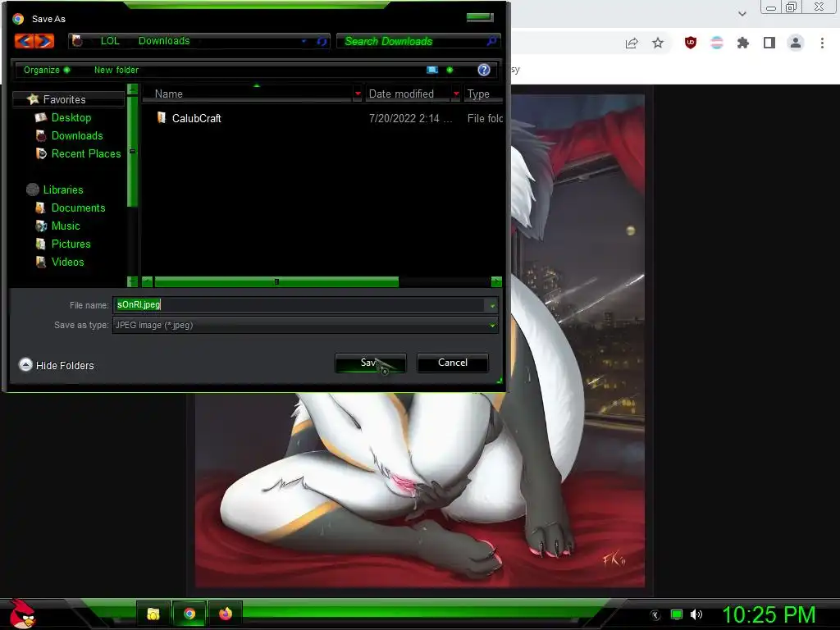This screenshot has height=630, width=840.
Task: Toggle the Chrome side panel
Action: pos(769,43)
